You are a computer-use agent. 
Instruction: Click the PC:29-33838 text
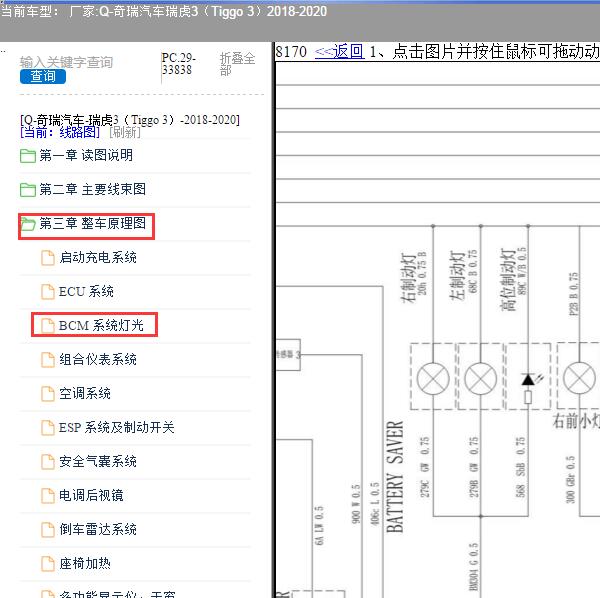(x=178, y=64)
